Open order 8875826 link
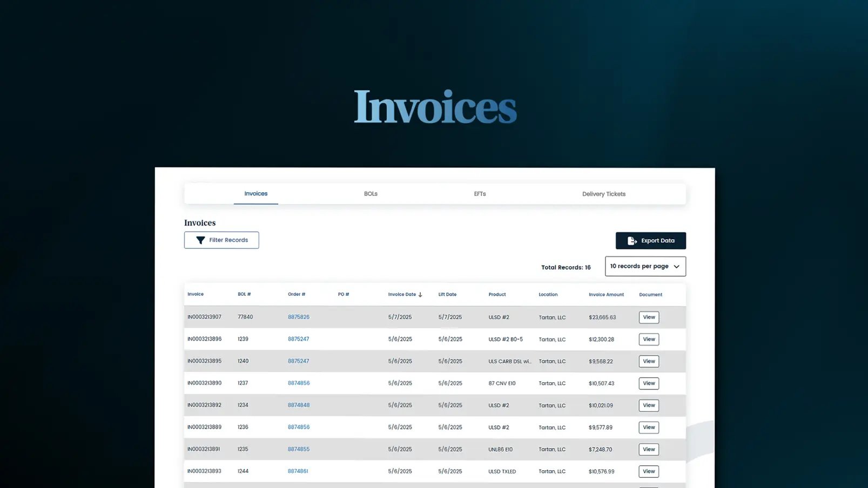This screenshot has height=488, width=868. click(299, 317)
